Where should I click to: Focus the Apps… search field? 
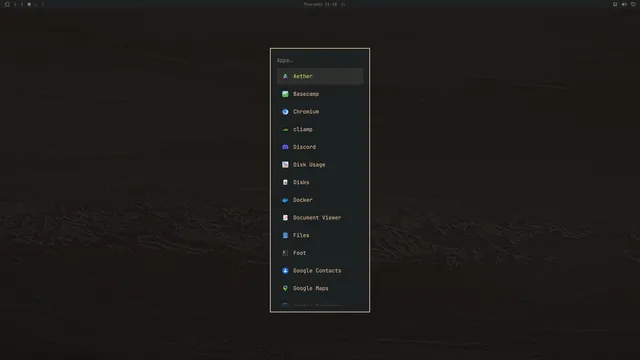click(x=320, y=60)
